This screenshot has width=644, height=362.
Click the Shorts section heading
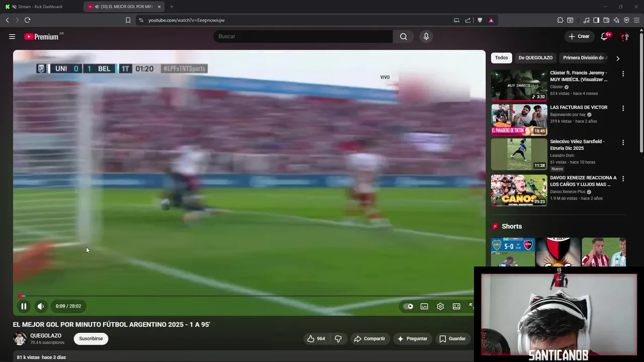[x=512, y=226]
